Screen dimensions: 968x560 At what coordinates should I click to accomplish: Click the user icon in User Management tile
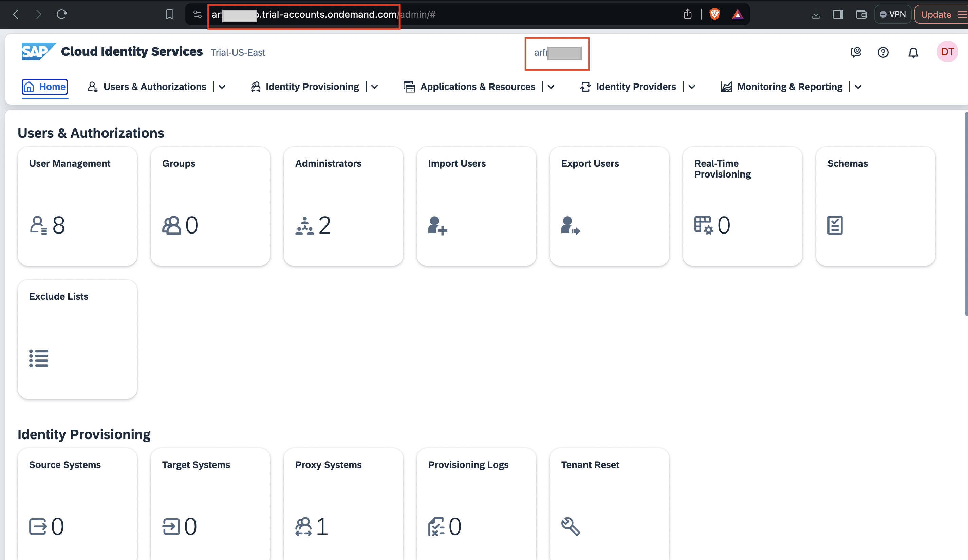[x=38, y=225]
